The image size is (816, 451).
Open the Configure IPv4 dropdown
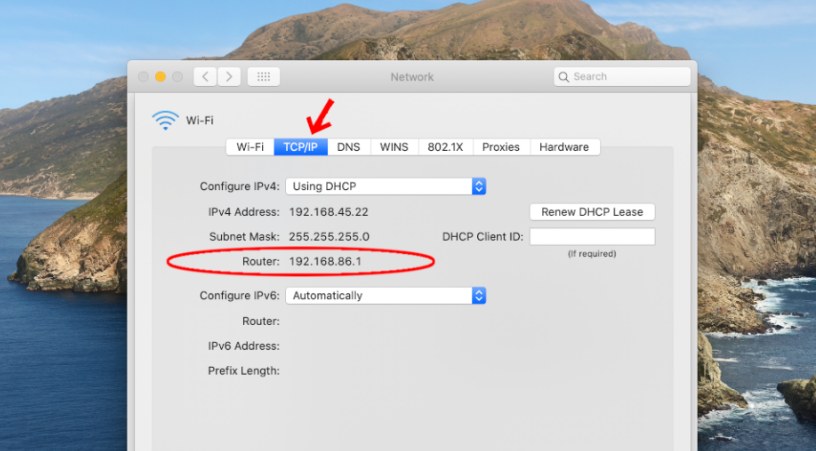tap(386, 186)
